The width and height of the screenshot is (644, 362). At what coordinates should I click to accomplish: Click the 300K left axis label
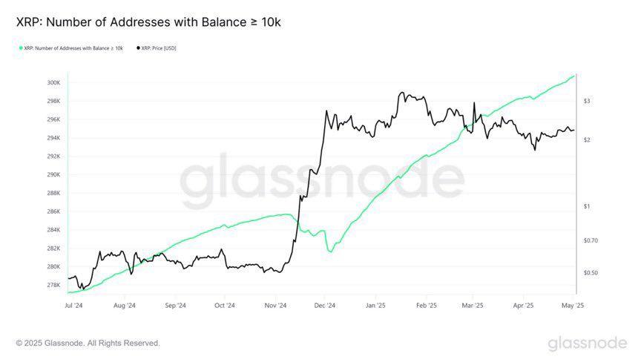click(53, 82)
